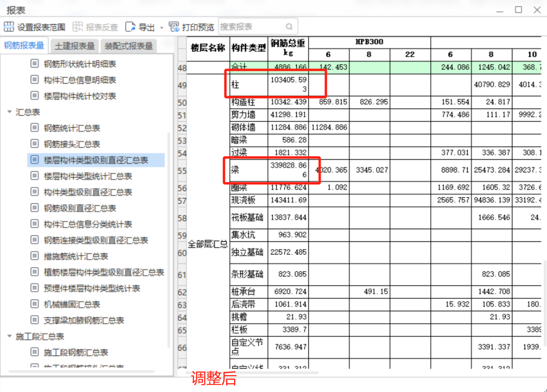Click document icon beside 楼层构件类型级别直径汇总表

34,160
